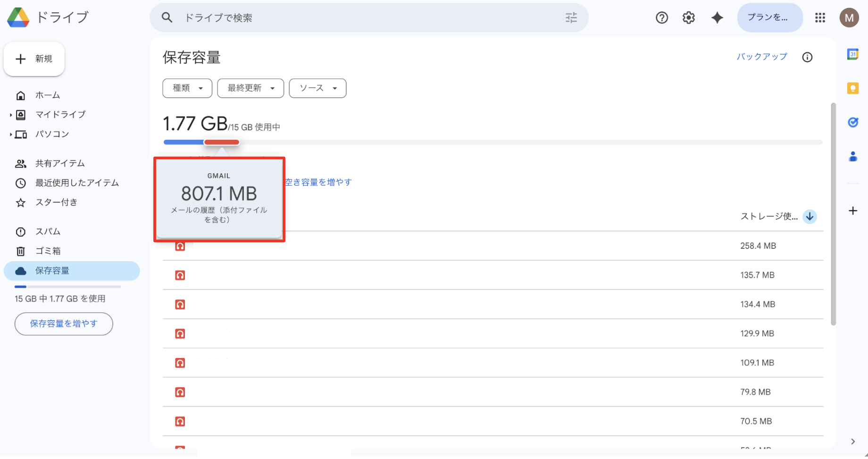Expand the マイドライブ tree arrow

tap(10, 115)
